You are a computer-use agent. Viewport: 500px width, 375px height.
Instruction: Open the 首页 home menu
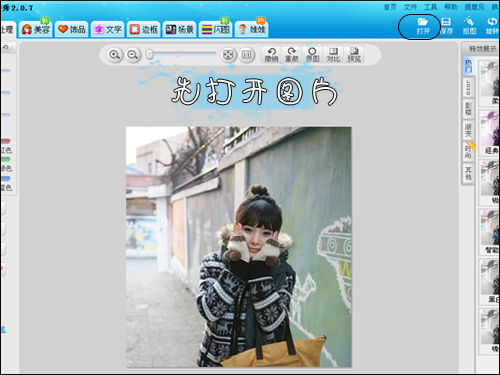[390, 7]
